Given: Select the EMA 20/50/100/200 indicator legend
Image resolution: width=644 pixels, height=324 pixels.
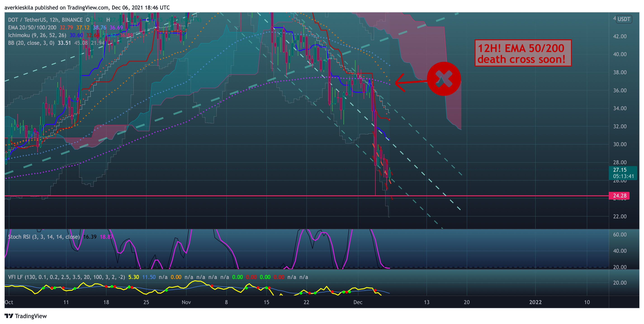Looking at the screenshot, I should (32, 28).
